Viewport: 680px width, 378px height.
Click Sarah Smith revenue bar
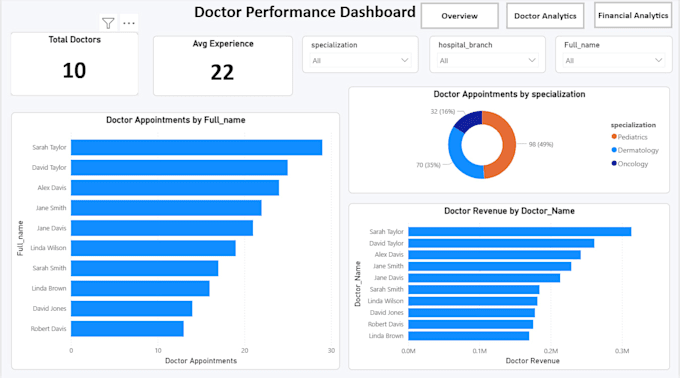(474, 289)
